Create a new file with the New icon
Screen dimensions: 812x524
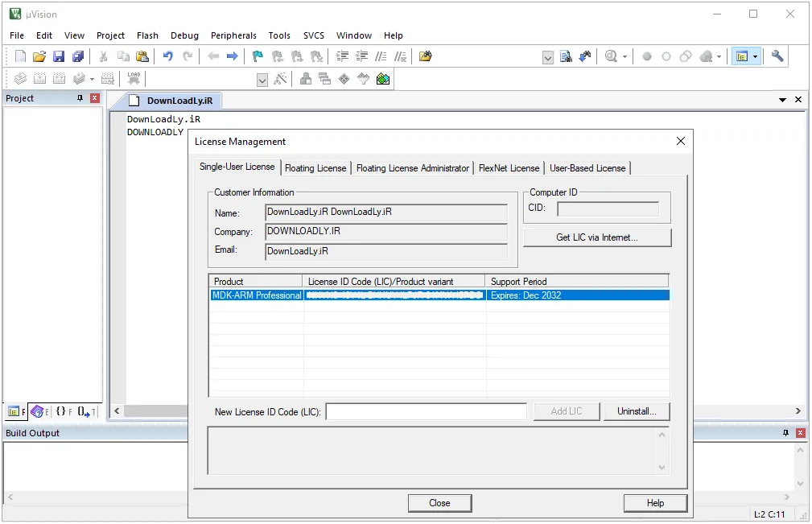20,56
